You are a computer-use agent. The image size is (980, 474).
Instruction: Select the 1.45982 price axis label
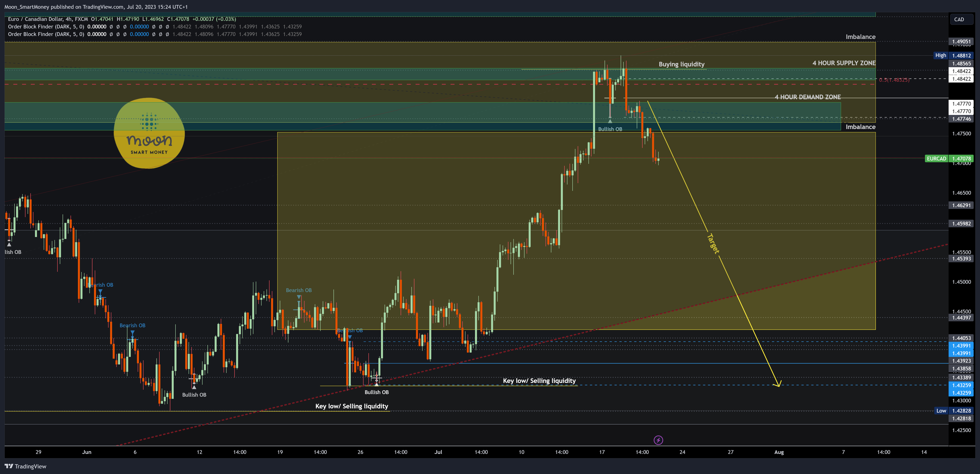(x=961, y=223)
